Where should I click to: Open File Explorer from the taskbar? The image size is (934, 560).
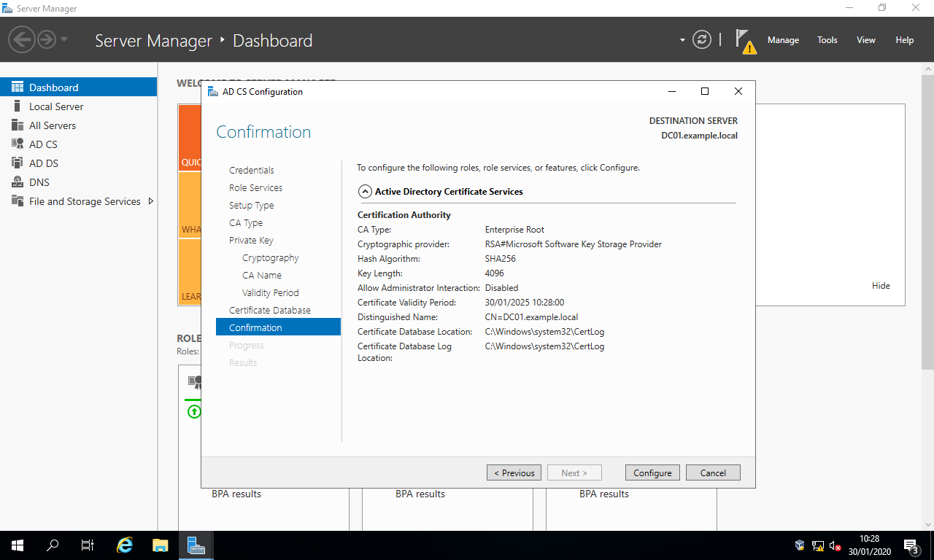pyautogui.click(x=161, y=545)
